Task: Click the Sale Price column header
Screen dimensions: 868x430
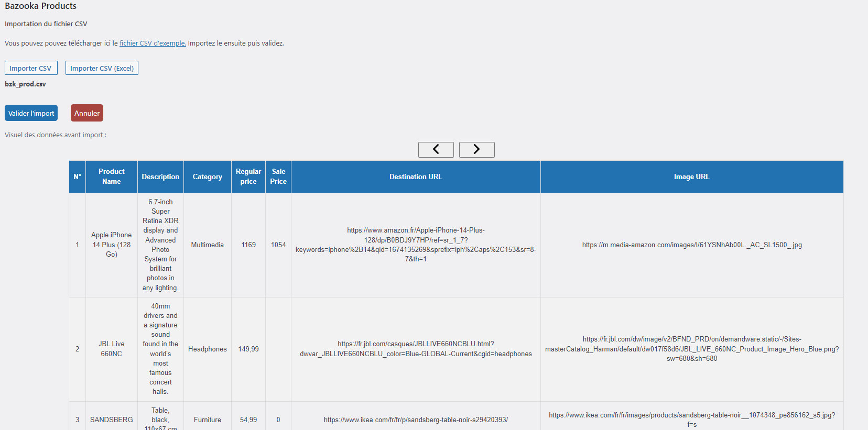Action: coord(278,177)
